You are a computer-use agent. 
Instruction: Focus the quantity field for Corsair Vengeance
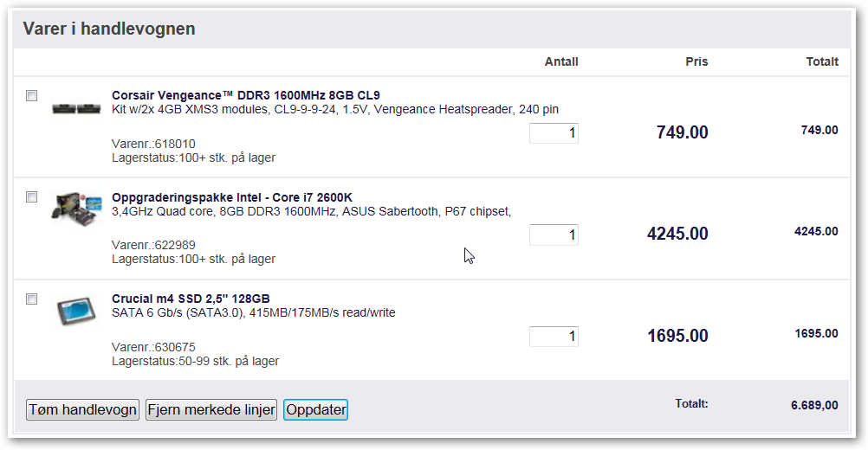click(x=554, y=133)
